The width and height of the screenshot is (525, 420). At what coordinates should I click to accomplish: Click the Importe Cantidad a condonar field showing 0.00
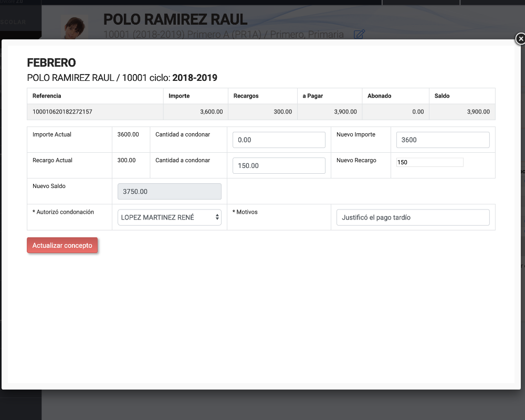coord(279,140)
